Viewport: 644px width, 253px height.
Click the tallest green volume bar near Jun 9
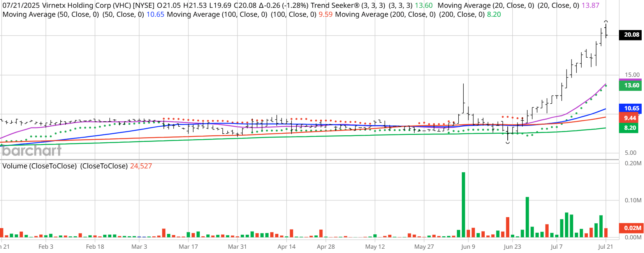coord(463,205)
